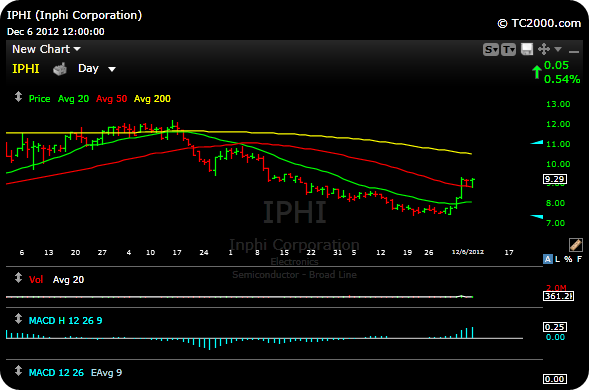Click the four-arrow move chart icon
The image size is (589, 390).
pyautogui.click(x=544, y=49)
